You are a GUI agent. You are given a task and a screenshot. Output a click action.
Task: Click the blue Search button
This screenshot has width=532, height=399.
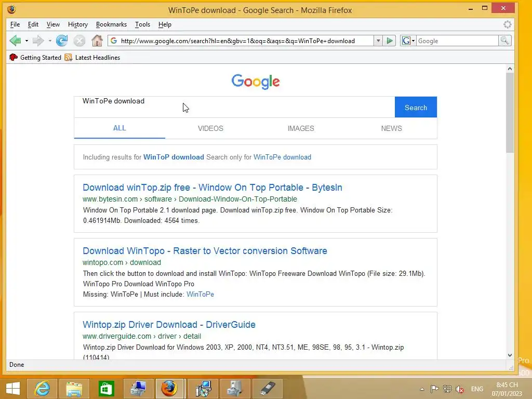pyautogui.click(x=416, y=107)
